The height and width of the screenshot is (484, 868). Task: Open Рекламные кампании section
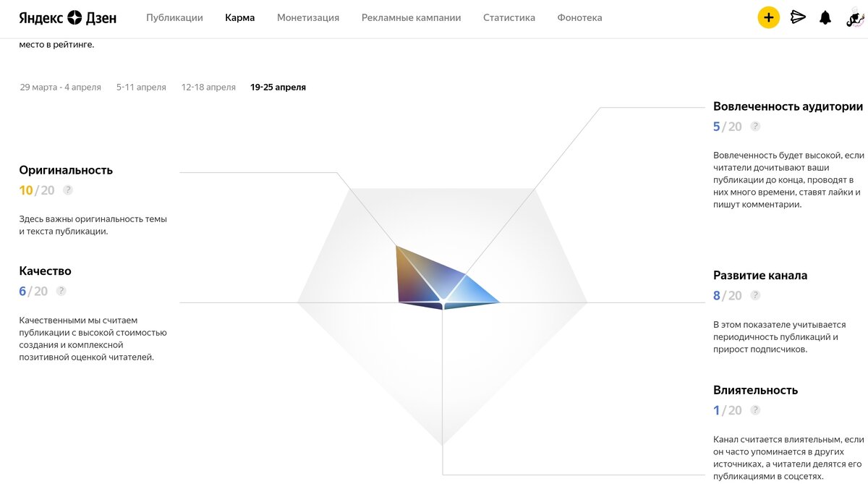[411, 17]
